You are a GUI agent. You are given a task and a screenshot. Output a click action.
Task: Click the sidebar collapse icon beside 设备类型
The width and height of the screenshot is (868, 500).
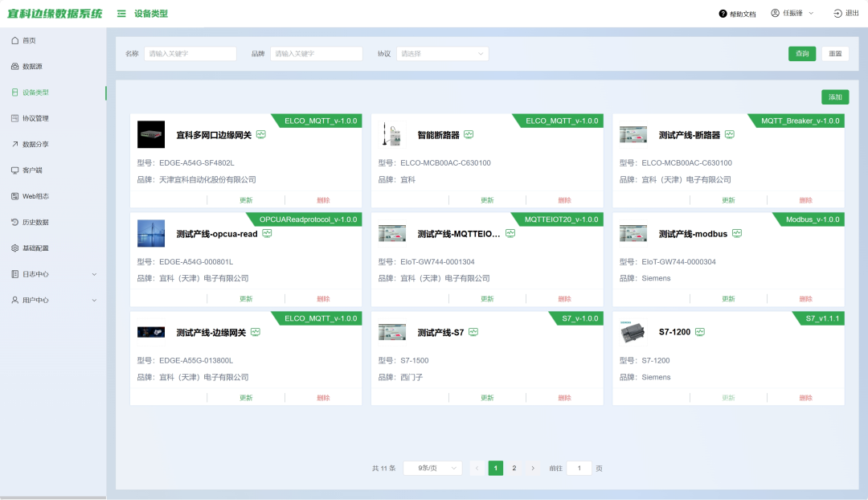(x=121, y=14)
